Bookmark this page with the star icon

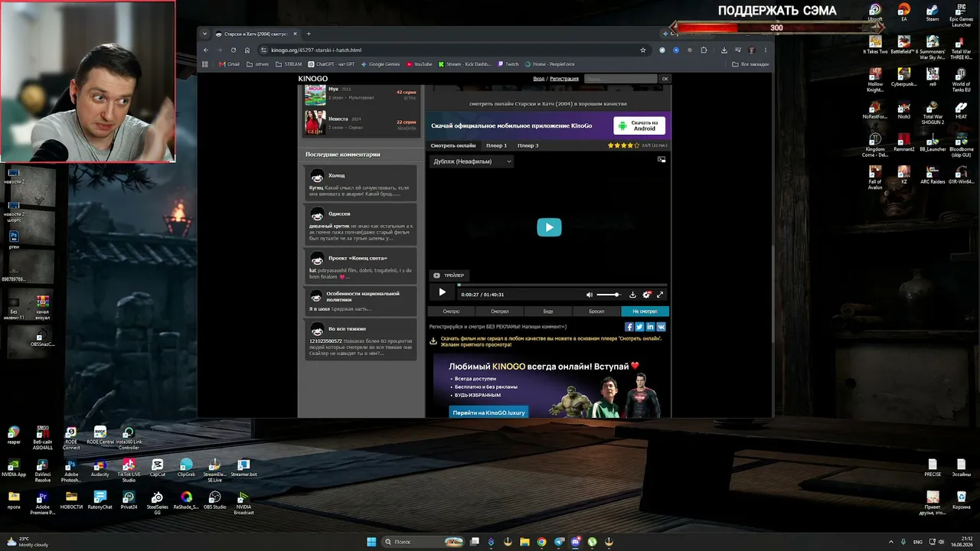coord(643,51)
